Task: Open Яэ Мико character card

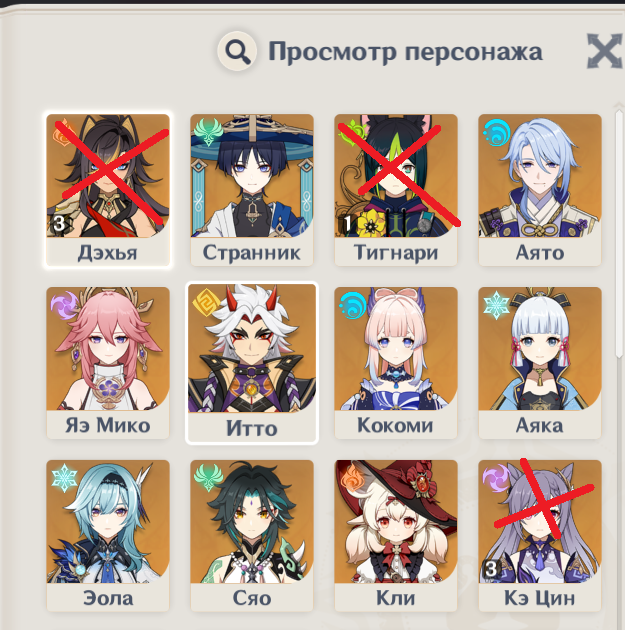Action: click(x=108, y=362)
